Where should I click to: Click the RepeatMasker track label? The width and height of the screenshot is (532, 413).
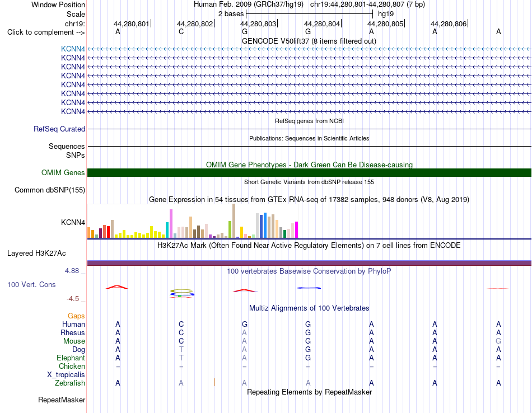point(62,400)
